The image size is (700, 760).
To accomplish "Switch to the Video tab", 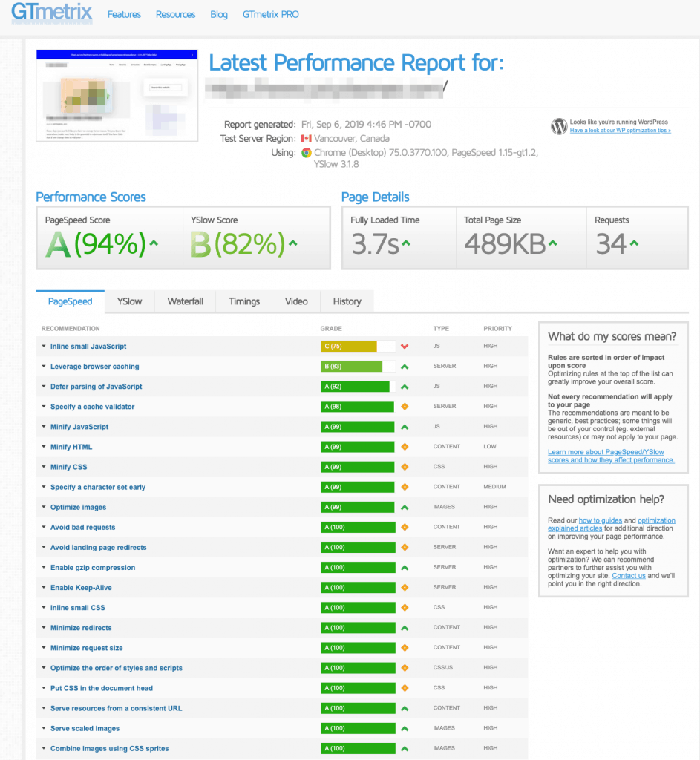I will click(296, 301).
